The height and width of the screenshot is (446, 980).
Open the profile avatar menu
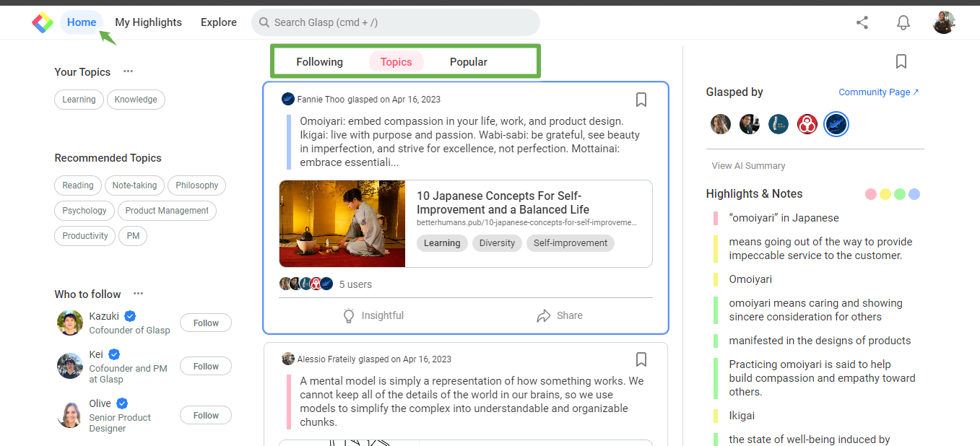[x=944, y=22]
